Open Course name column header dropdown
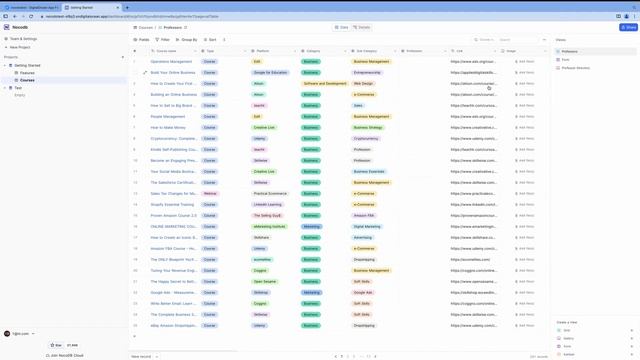 click(x=195, y=51)
